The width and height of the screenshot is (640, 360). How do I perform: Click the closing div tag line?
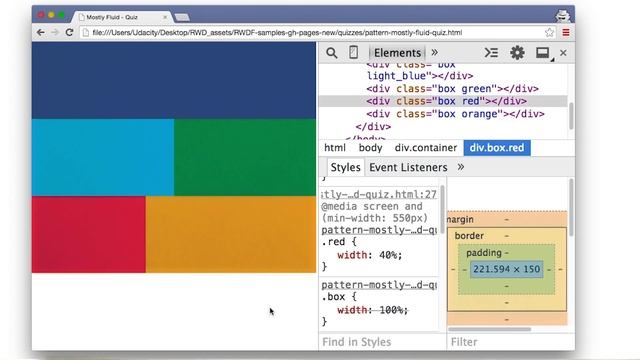tap(373, 127)
